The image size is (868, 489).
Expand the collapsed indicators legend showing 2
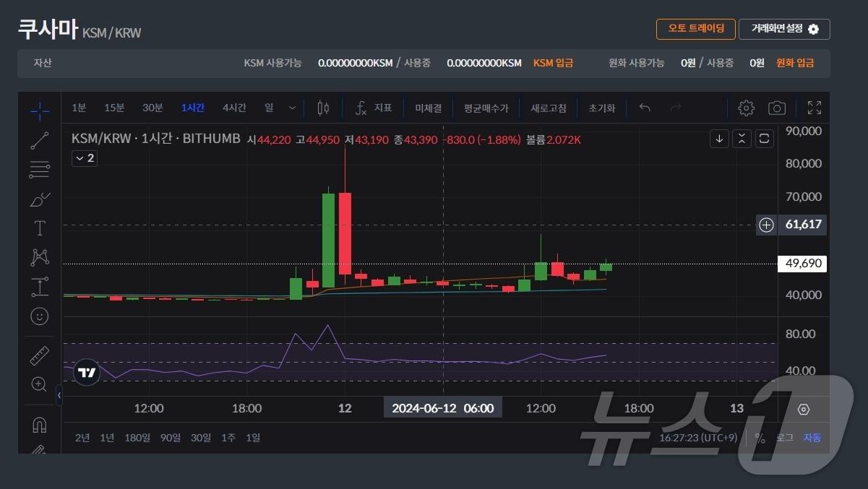point(85,158)
